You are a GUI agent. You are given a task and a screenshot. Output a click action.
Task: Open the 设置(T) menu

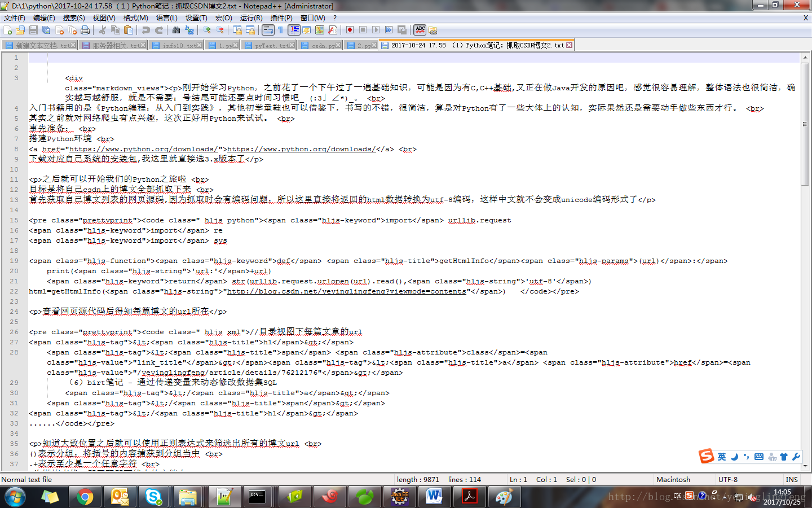click(196, 18)
